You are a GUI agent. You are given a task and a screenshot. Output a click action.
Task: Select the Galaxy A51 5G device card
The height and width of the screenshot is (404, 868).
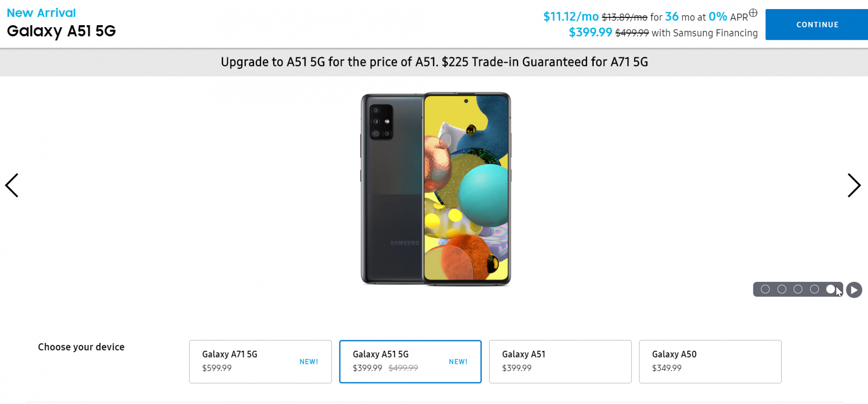click(x=410, y=362)
